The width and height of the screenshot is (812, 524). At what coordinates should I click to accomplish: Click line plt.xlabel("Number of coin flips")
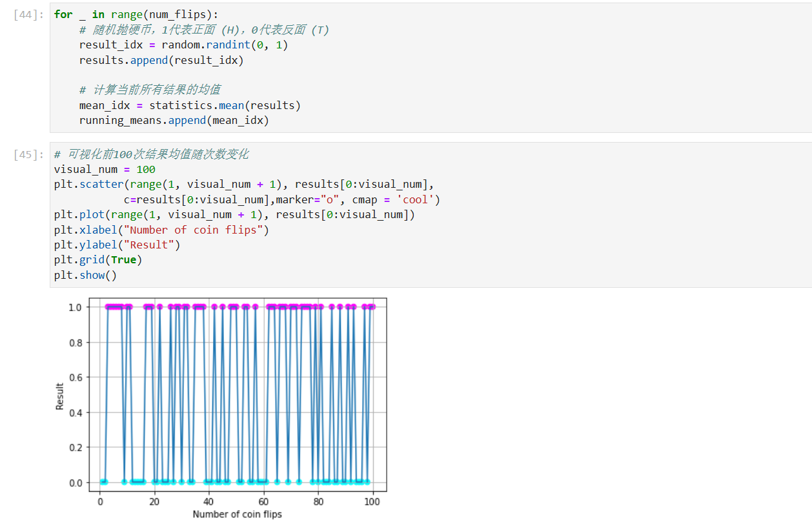161,230
